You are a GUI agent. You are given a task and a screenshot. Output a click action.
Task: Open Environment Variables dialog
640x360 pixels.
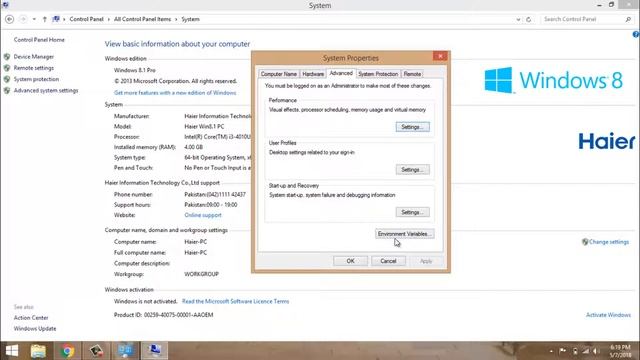pos(404,234)
